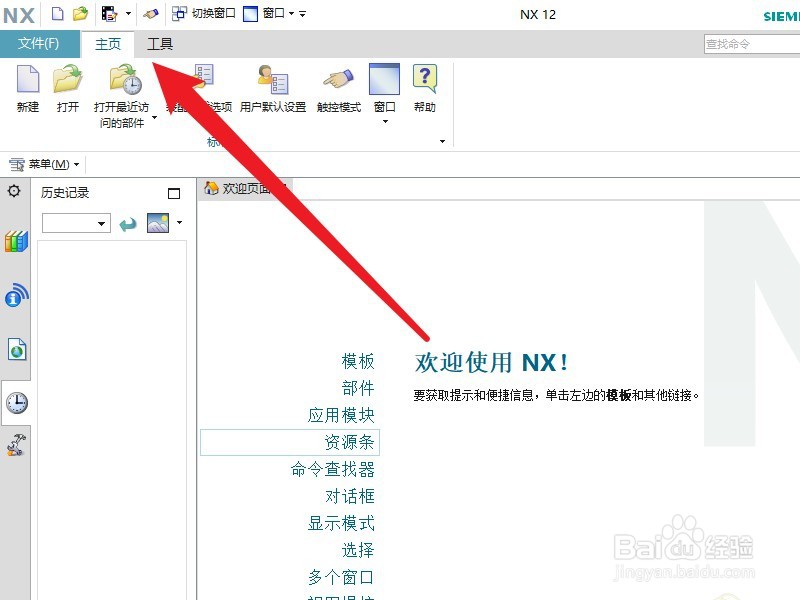Click the history back arrow icon

(x=128, y=223)
